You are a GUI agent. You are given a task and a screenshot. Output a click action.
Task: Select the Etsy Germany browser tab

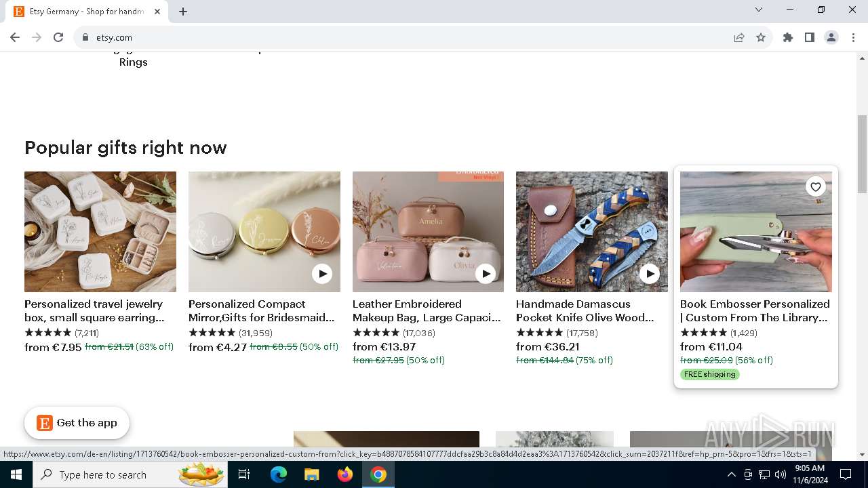(x=88, y=12)
